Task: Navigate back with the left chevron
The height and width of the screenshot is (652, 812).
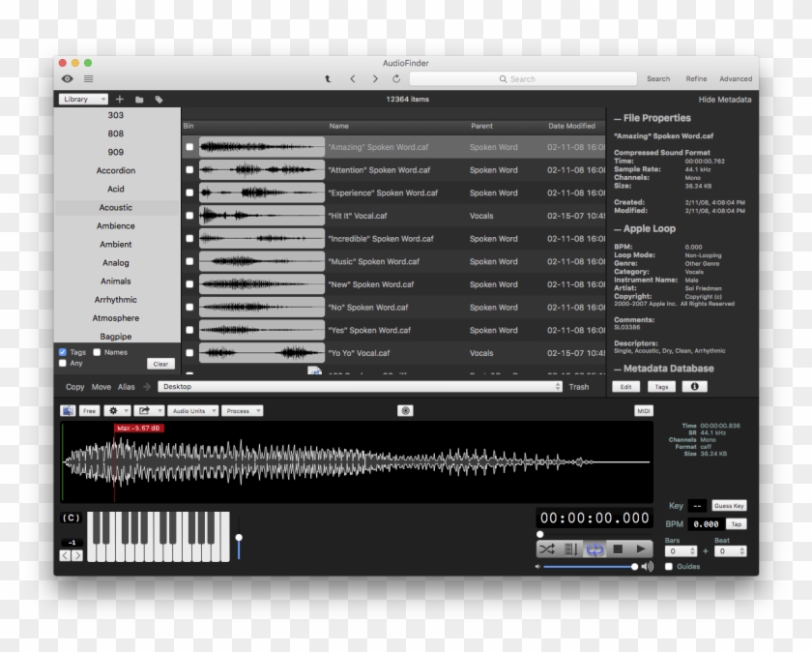Action: [x=353, y=78]
